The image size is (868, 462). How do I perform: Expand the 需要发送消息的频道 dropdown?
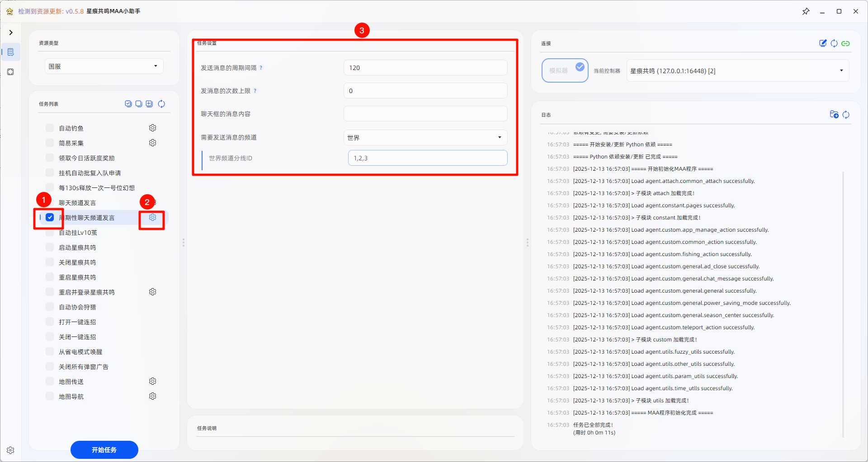click(x=425, y=137)
